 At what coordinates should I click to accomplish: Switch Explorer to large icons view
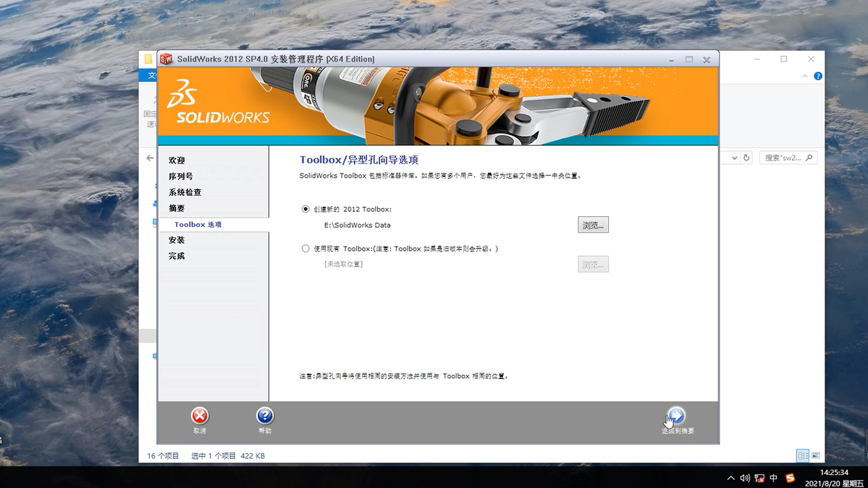coord(816,456)
